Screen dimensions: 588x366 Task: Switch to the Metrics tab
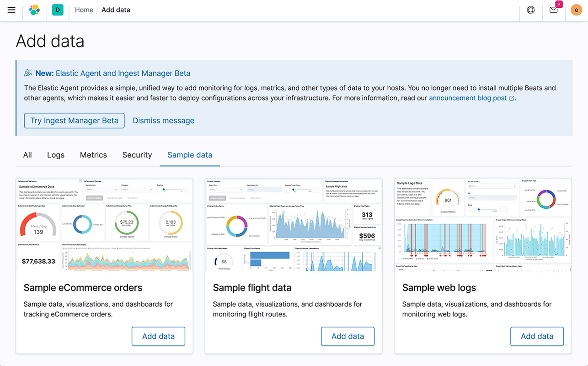(x=93, y=155)
